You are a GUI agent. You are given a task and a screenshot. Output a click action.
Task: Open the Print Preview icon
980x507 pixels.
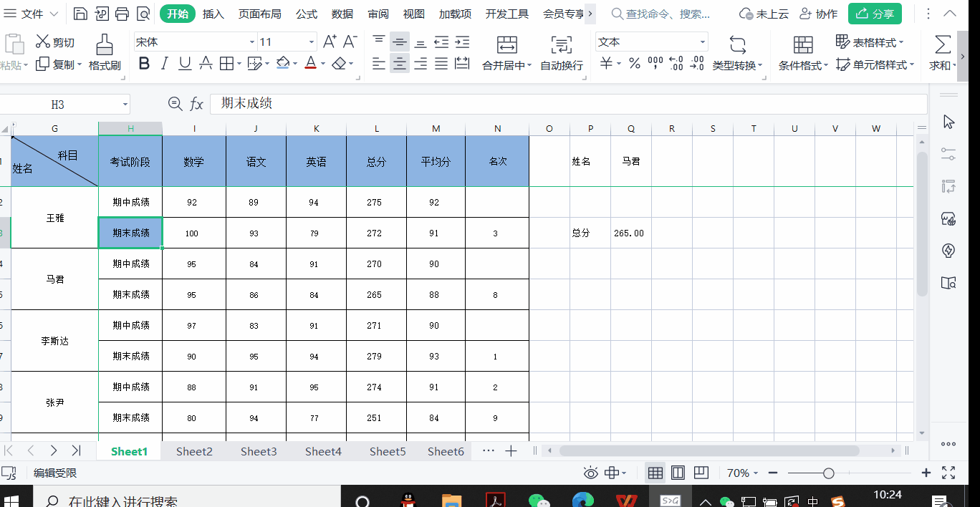(x=143, y=14)
